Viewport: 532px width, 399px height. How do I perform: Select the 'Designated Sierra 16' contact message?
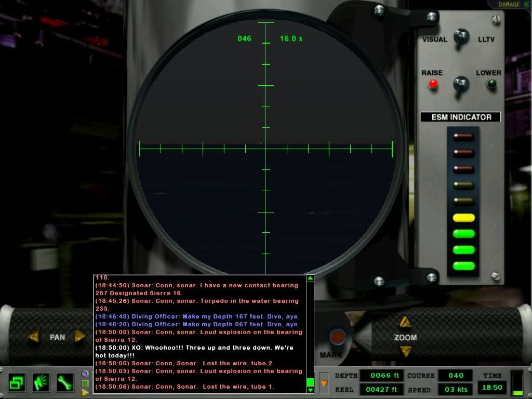(197, 289)
